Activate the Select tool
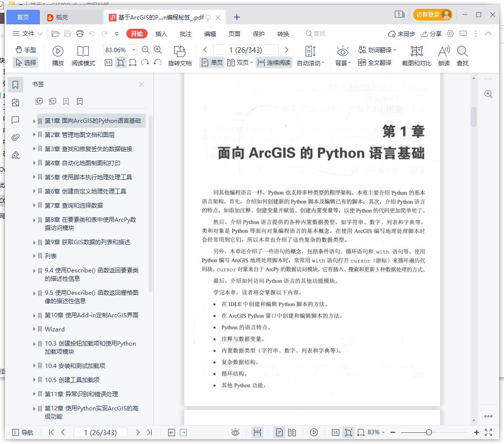Image resolution: width=504 pixels, height=444 pixels. (x=26, y=62)
